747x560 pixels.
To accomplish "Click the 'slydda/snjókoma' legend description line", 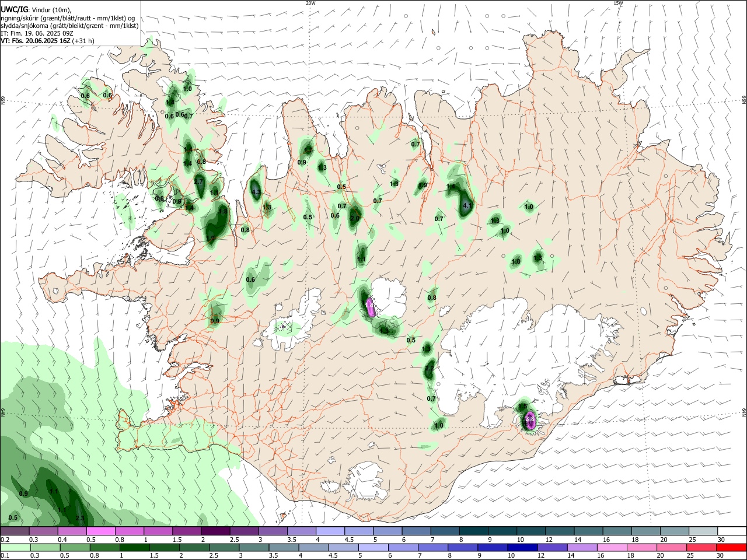I will point(69,26).
